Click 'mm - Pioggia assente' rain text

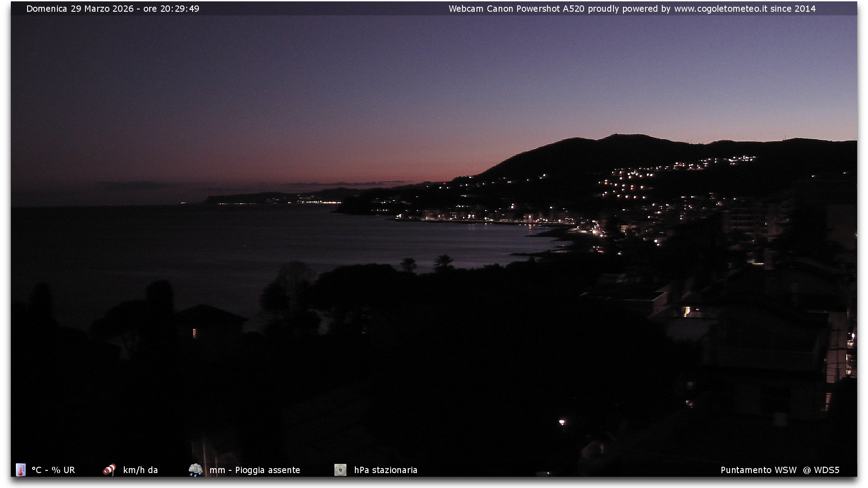click(x=255, y=470)
